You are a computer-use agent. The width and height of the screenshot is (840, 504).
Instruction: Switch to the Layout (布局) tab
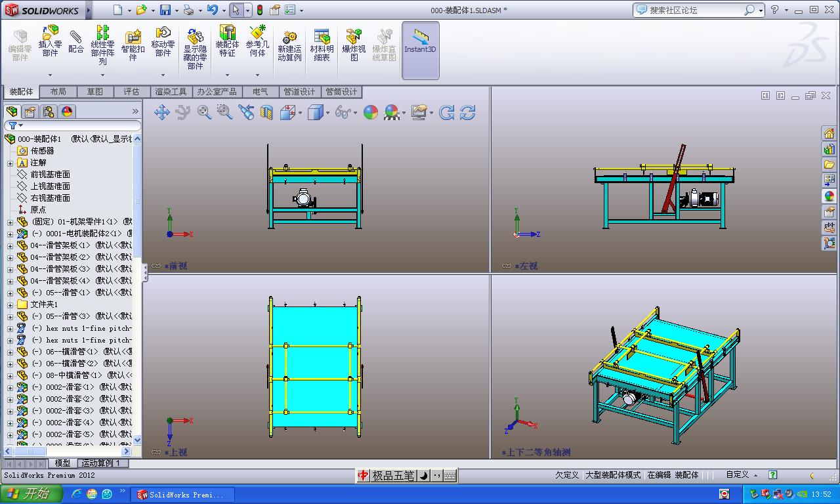(x=58, y=92)
